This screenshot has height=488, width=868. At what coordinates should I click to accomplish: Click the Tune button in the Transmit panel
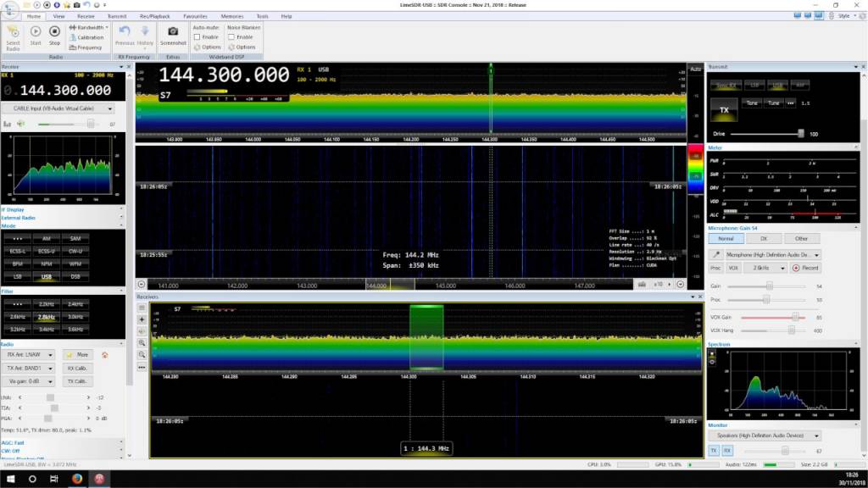(773, 103)
